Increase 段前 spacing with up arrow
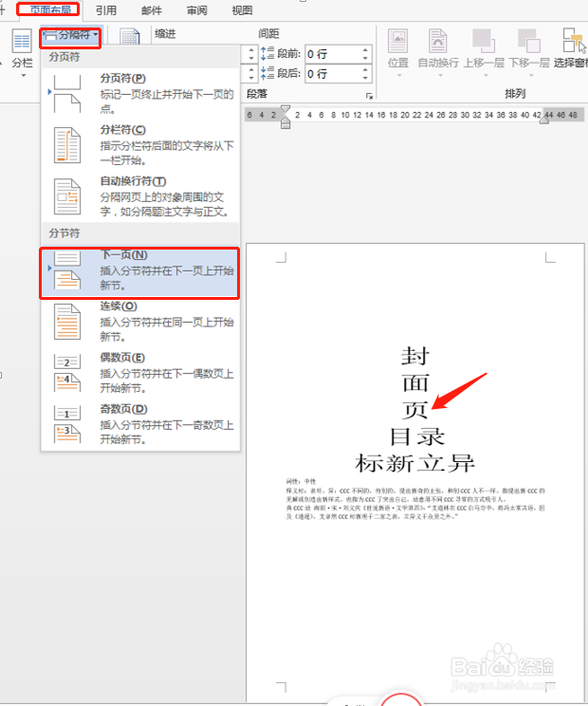Image resolution: width=588 pixels, height=706 pixels. [365, 50]
